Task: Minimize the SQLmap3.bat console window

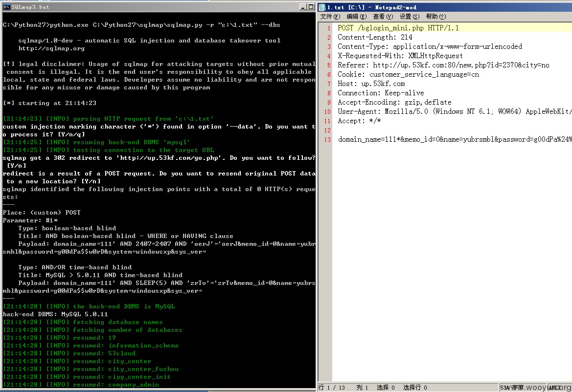Action: [x=303, y=6]
